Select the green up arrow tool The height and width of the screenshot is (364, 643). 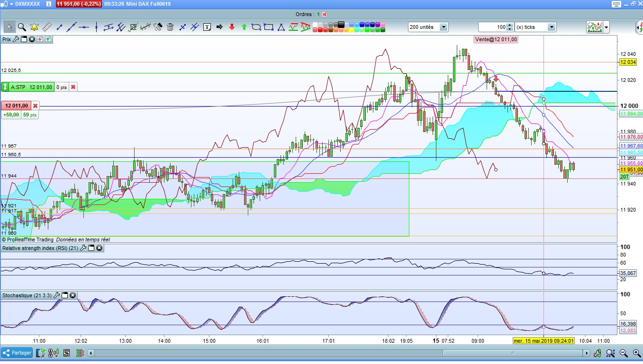(244, 27)
